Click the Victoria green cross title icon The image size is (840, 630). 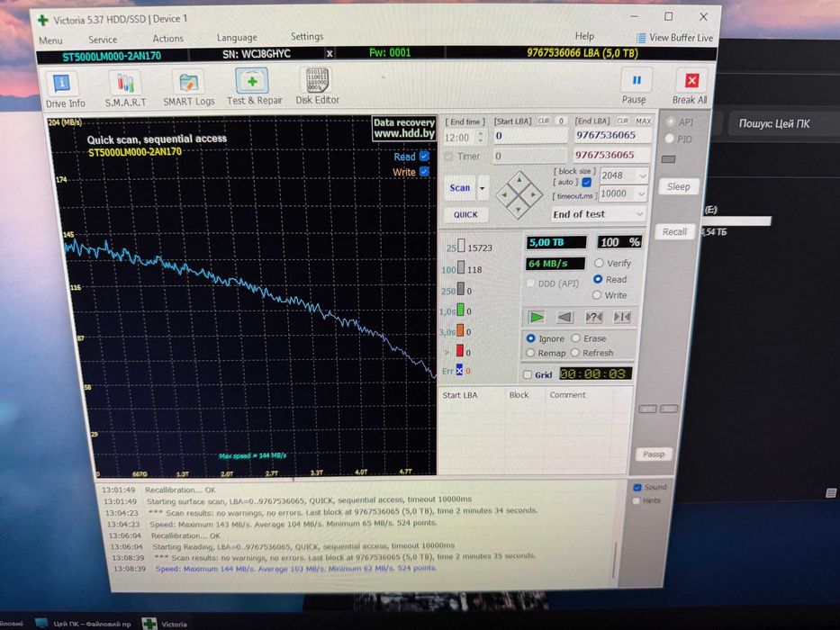click(43, 21)
